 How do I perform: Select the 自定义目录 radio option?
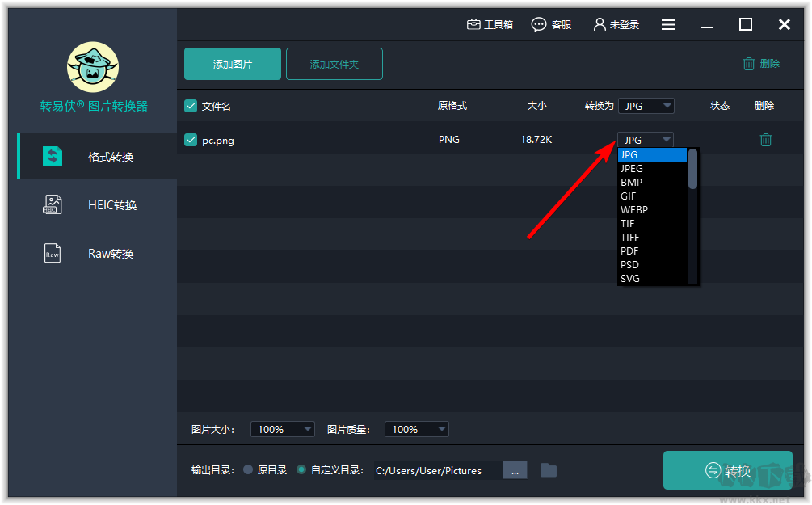pos(301,469)
